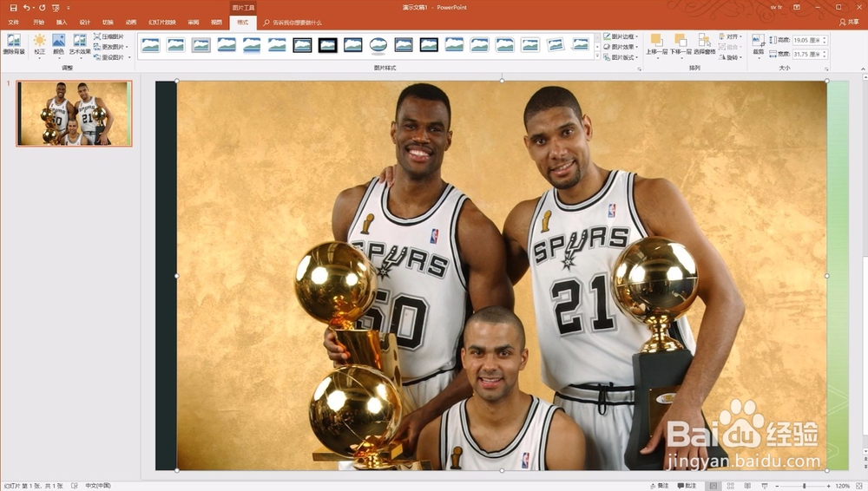Apply the thick black frame picture style (eighth)
The width and height of the screenshot is (868, 491).
(x=328, y=45)
